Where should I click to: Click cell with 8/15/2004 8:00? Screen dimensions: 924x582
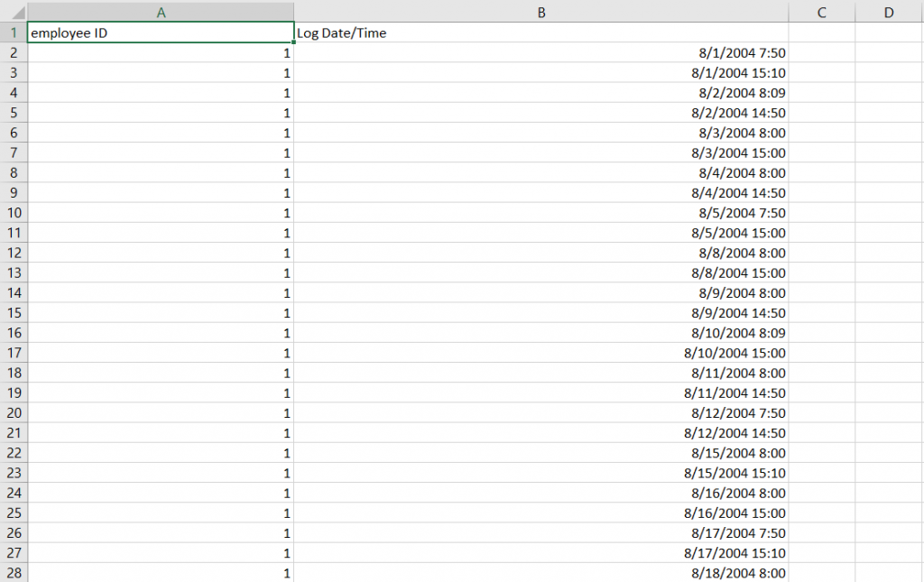pos(541,453)
